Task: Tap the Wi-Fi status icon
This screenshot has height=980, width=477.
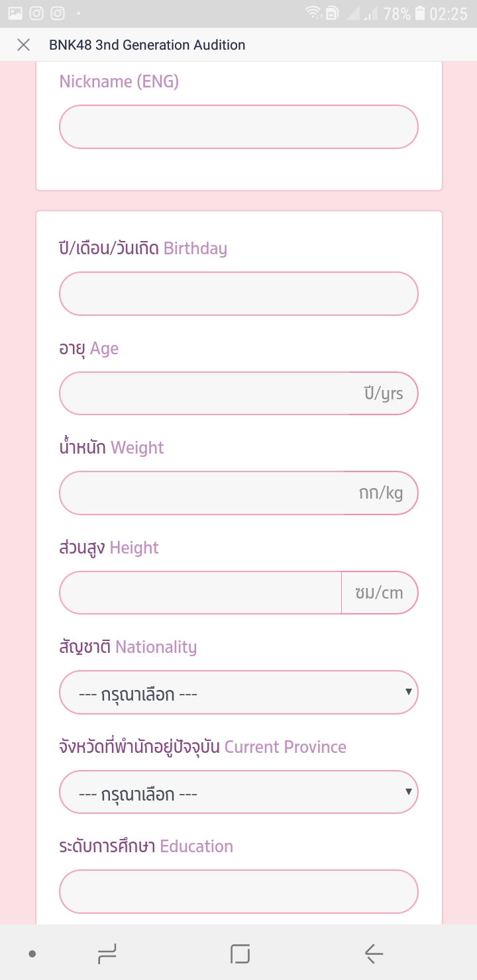Action: coord(313,13)
